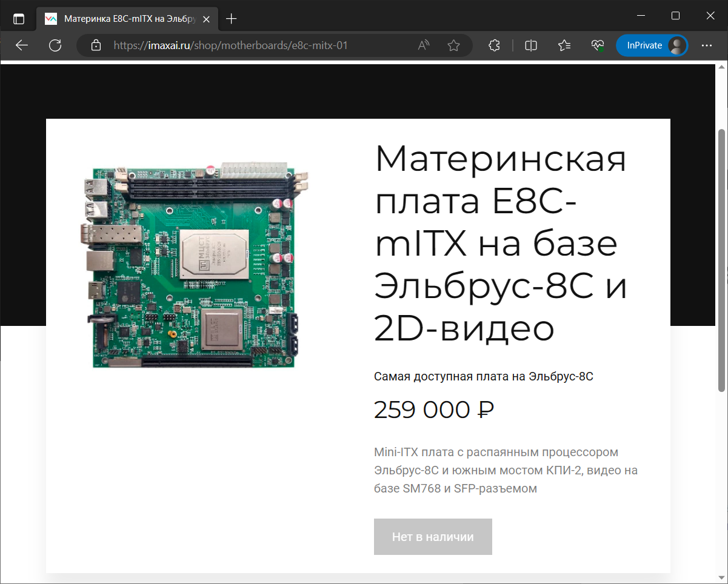
Task: Add this page to favorites star
Action: pos(453,45)
